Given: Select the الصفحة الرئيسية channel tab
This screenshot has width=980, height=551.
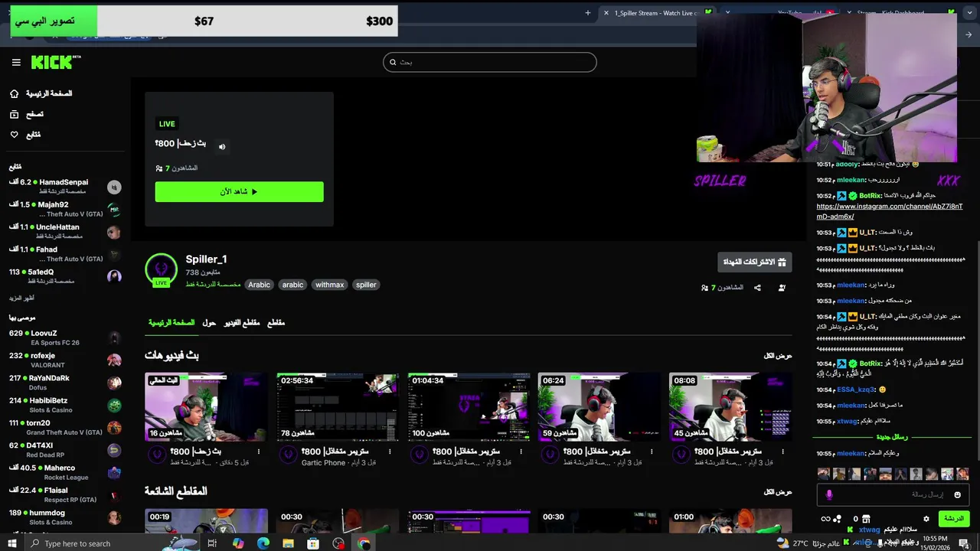Looking at the screenshot, I should pos(171,323).
